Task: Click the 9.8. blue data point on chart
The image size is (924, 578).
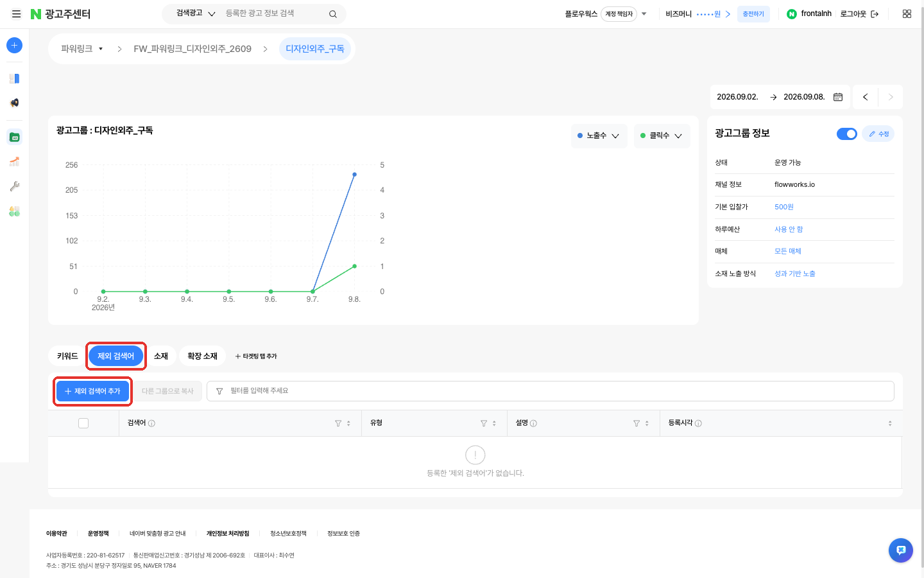Action: (354, 175)
